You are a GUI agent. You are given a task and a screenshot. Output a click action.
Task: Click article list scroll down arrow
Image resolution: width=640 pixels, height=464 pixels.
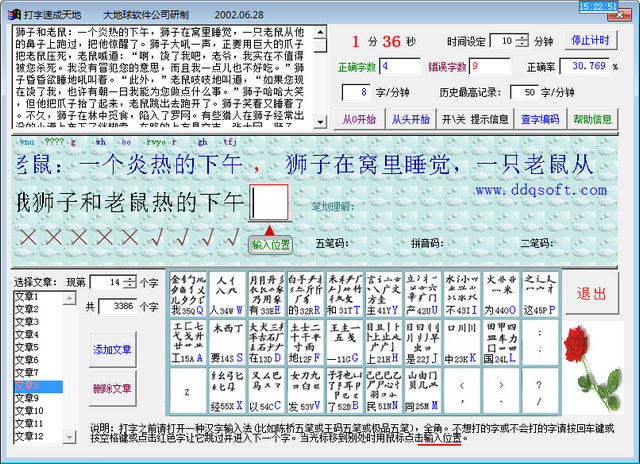coord(69,437)
